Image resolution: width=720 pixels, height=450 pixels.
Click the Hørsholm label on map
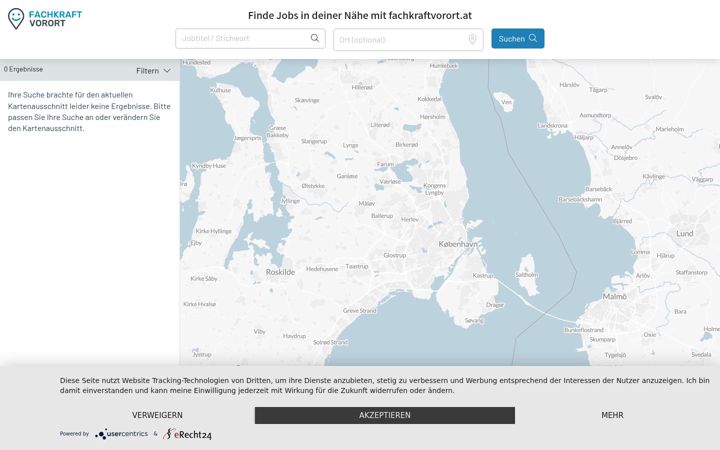(432, 117)
